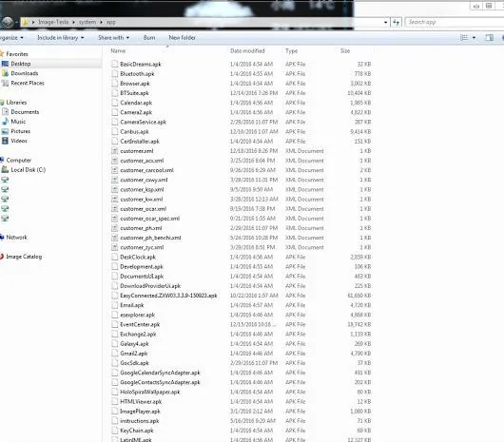Screen dimensions: 504x442
Task: Open the Pictures library
Action: click(x=20, y=131)
